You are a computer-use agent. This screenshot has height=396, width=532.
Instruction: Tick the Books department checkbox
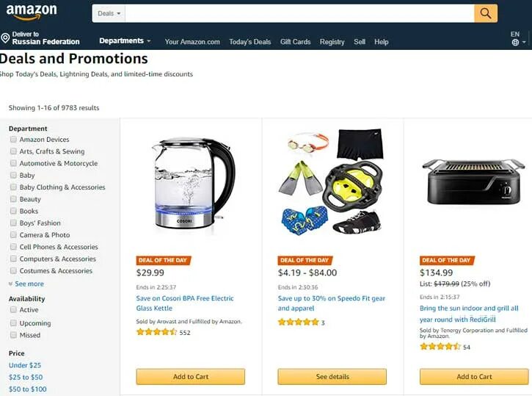(x=13, y=211)
